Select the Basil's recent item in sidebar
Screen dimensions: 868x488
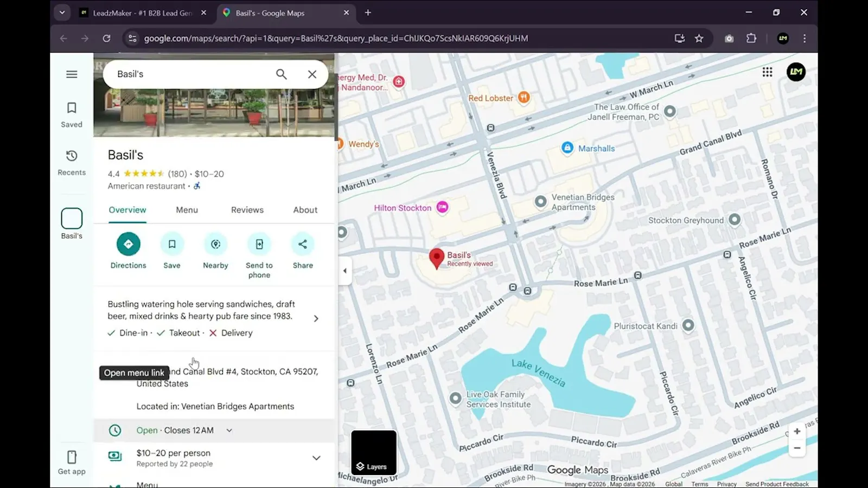point(72,223)
